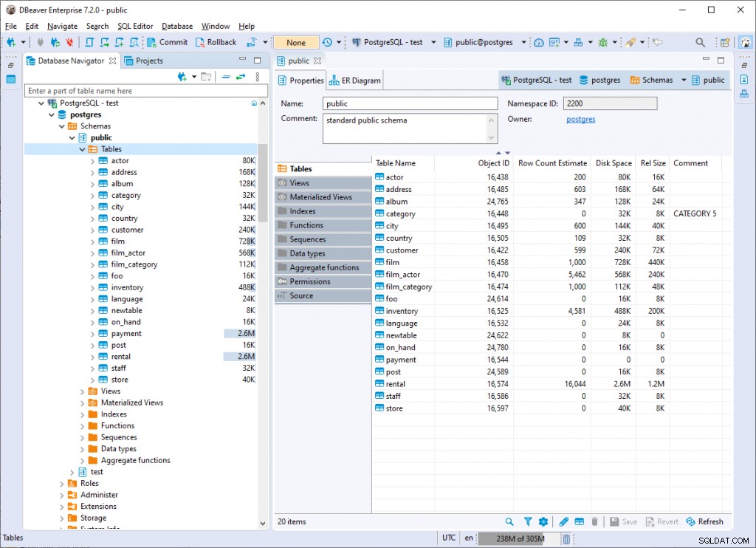Viewport: 756px width, 548px height.
Task: Expand the Roles node in navigator tree
Action: pos(62,484)
